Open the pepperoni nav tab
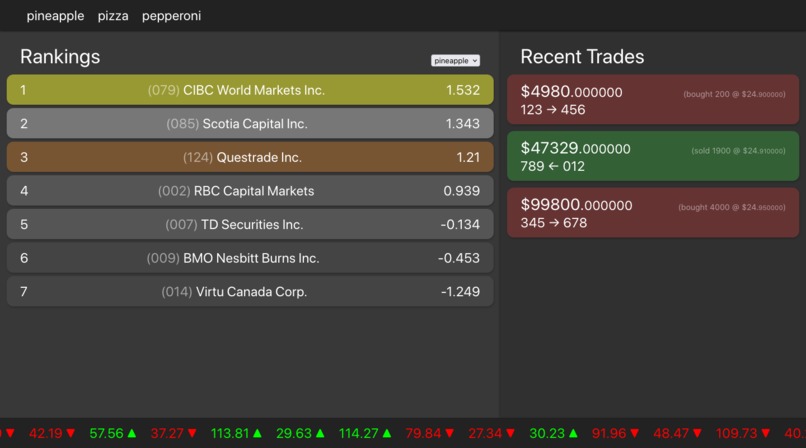 click(171, 16)
